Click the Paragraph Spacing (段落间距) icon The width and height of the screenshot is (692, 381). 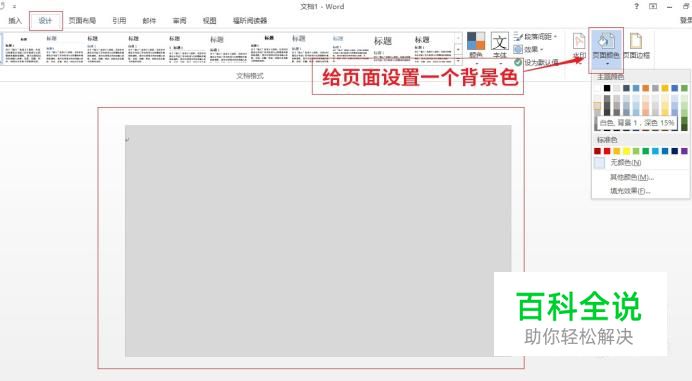[518, 37]
